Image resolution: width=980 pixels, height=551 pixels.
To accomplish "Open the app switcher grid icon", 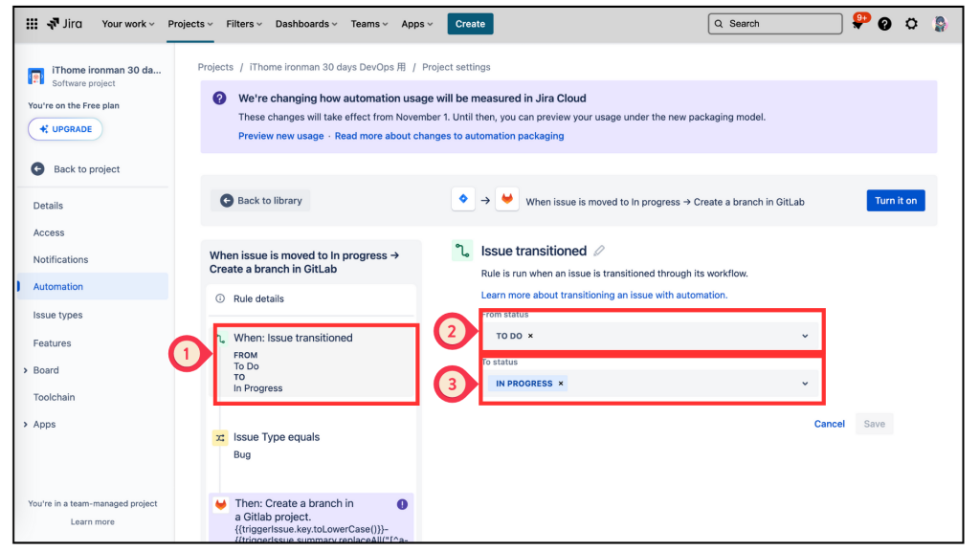I will click(32, 24).
